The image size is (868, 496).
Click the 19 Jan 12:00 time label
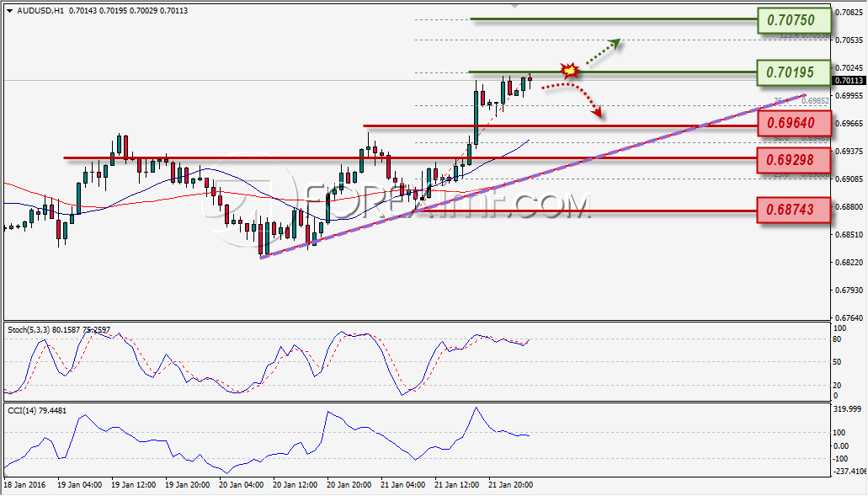(133, 485)
